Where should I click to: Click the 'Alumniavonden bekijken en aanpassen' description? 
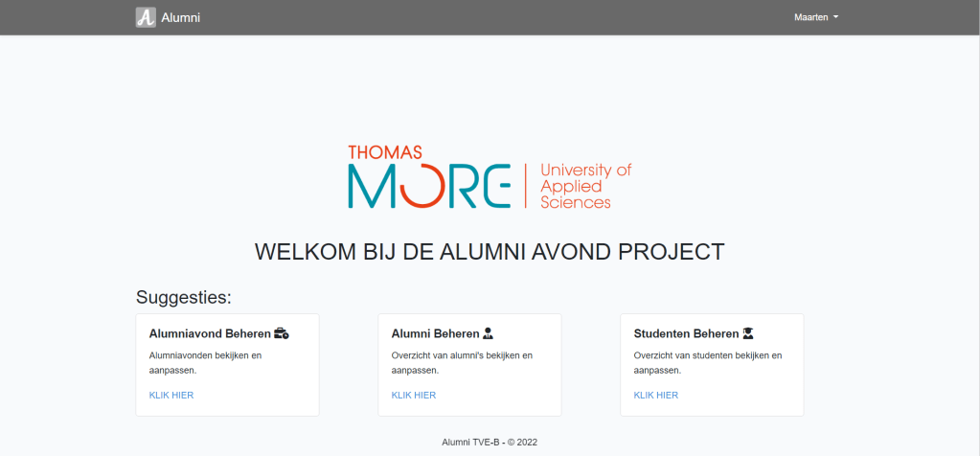coord(205,362)
